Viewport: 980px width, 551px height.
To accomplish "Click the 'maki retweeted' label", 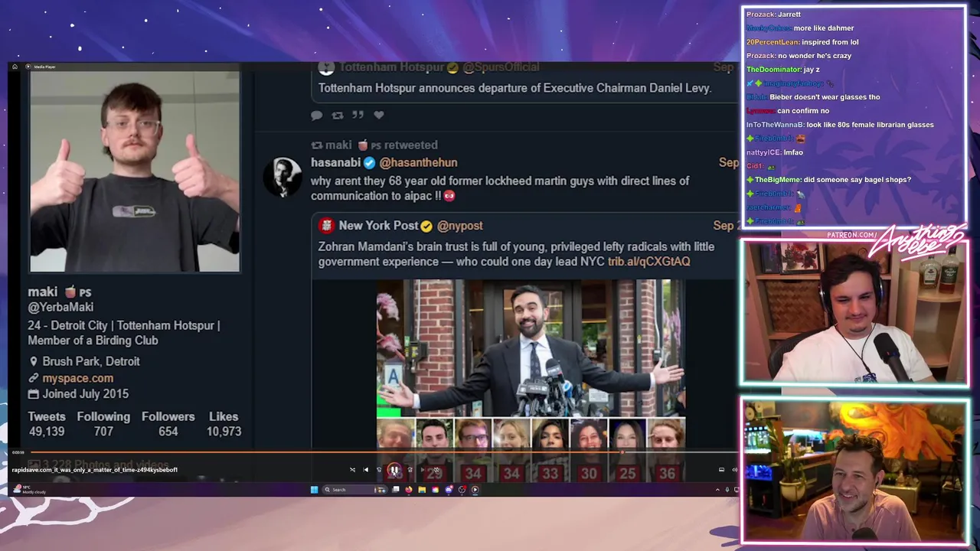I will point(374,145).
